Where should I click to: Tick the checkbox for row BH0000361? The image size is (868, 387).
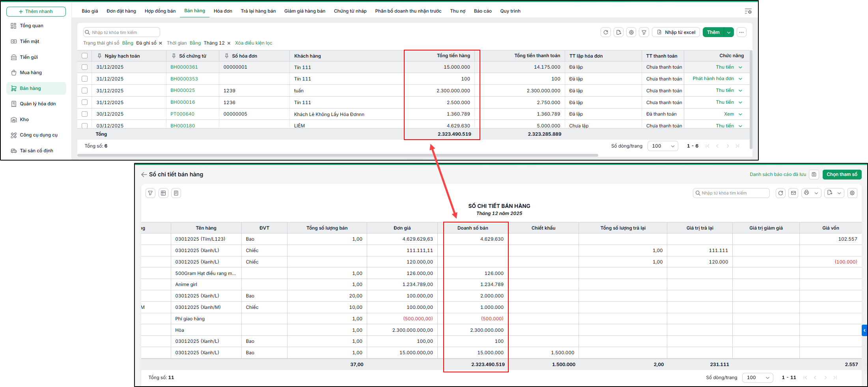pyautogui.click(x=84, y=67)
